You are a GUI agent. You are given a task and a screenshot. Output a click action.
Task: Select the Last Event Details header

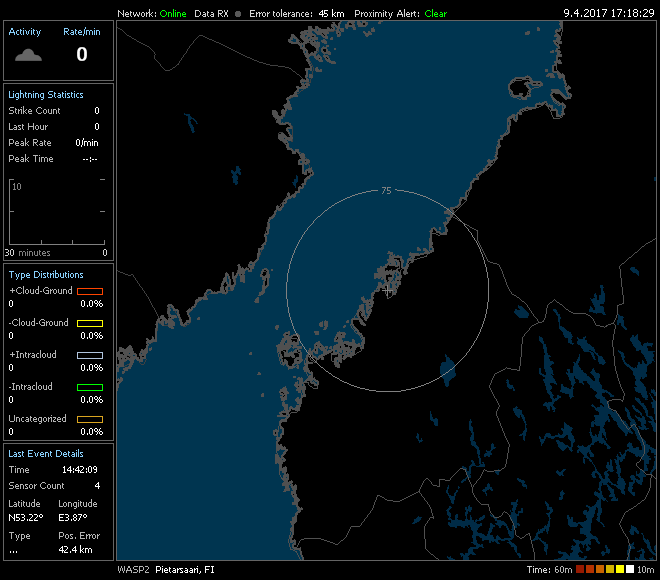tap(46, 453)
